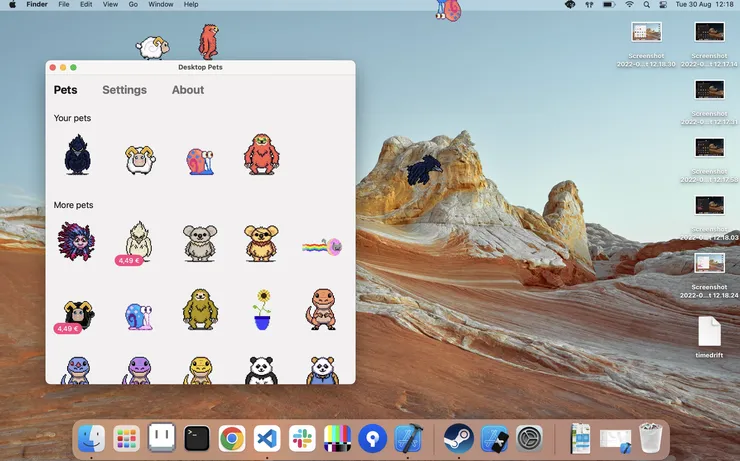Screen dimensions: 740x461
Task: Buy the white bird for 4,49 €
Action: (x=129, y=260)
